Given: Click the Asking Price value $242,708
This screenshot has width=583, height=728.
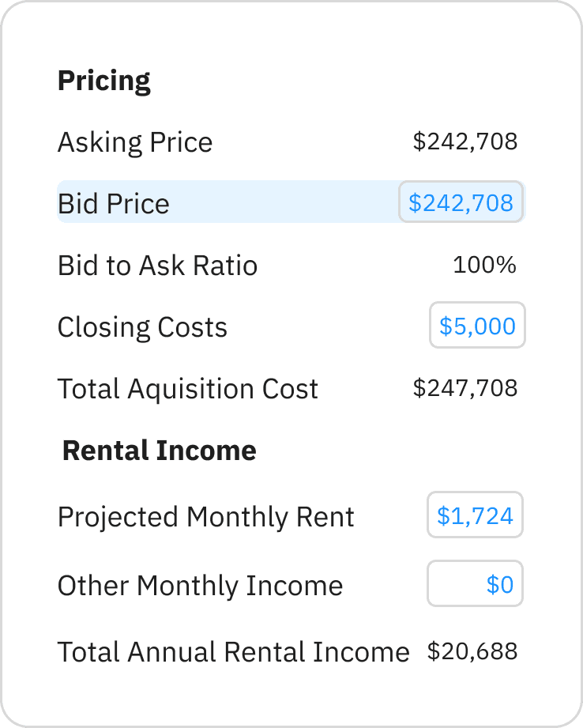Looking at the screenshot, I should (465, 141).
